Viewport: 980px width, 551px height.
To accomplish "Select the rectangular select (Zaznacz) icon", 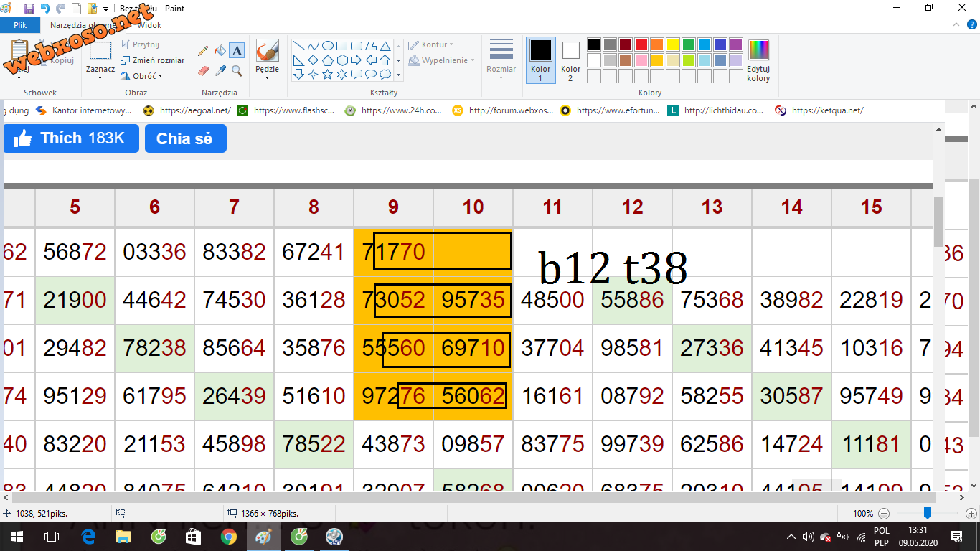I will click(x=100, y=50).
